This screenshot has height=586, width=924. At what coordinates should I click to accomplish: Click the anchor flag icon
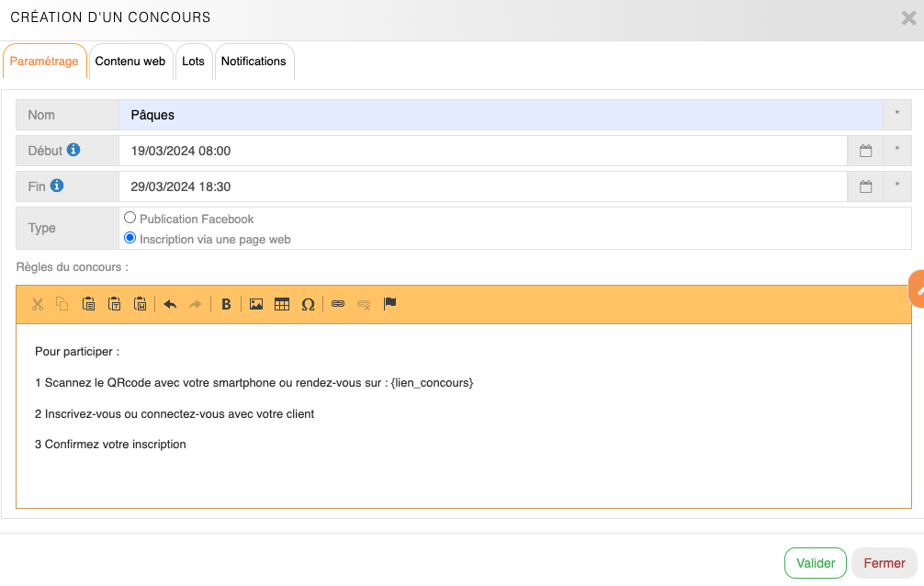coord(389,304)
